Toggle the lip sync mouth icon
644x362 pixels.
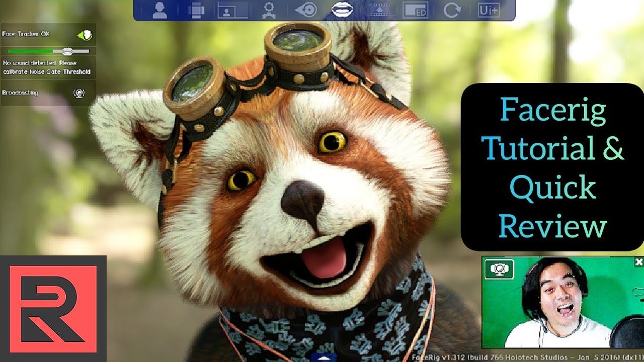(x=342, y=10)
